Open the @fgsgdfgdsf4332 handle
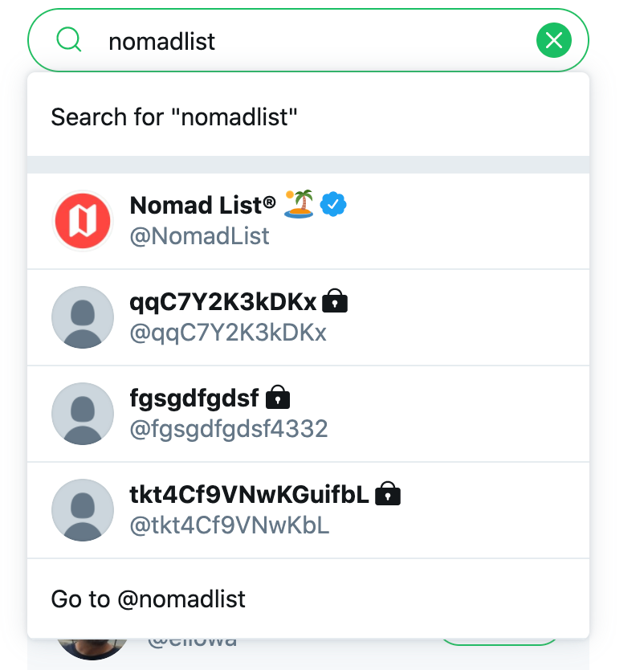 point(229,429)
